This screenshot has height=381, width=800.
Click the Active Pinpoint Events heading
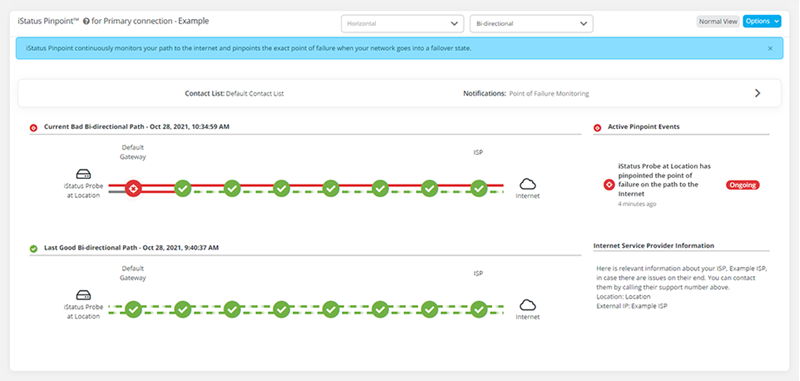(x=643, y=126)
